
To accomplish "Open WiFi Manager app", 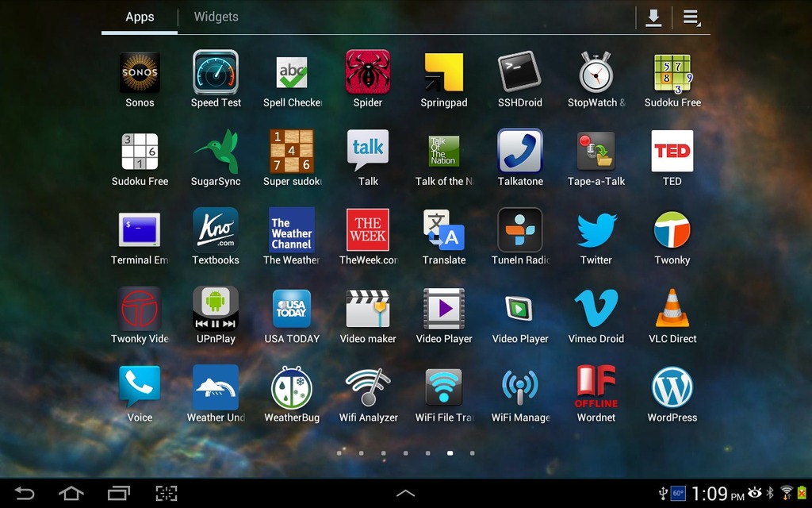I will tap(520, 395).
